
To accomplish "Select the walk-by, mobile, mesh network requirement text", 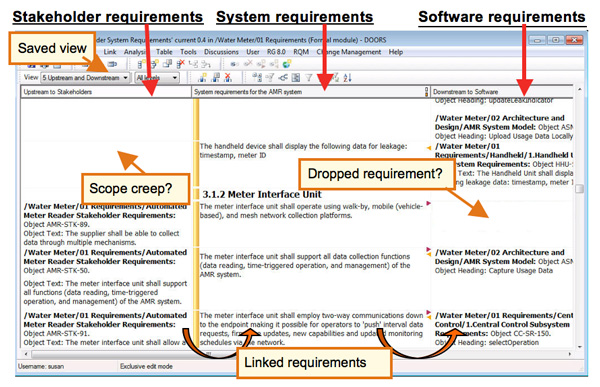I will tap(311, 211).
